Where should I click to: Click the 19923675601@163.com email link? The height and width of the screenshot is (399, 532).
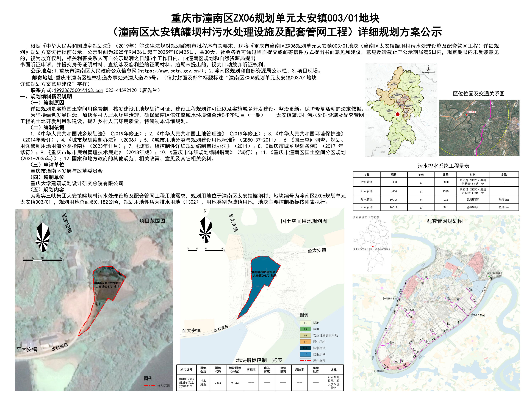[78, 90]
